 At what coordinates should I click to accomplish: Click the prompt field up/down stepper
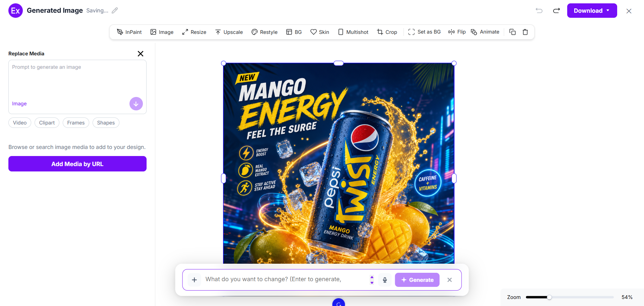[372, 279]
